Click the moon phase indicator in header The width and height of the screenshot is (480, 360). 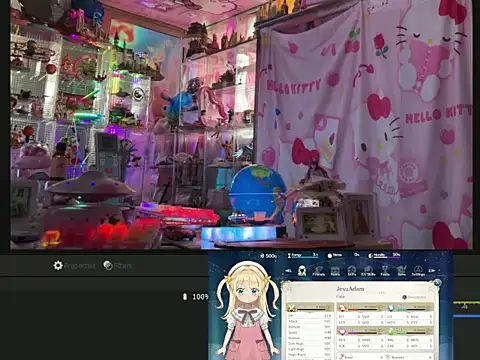click(384, 255)
